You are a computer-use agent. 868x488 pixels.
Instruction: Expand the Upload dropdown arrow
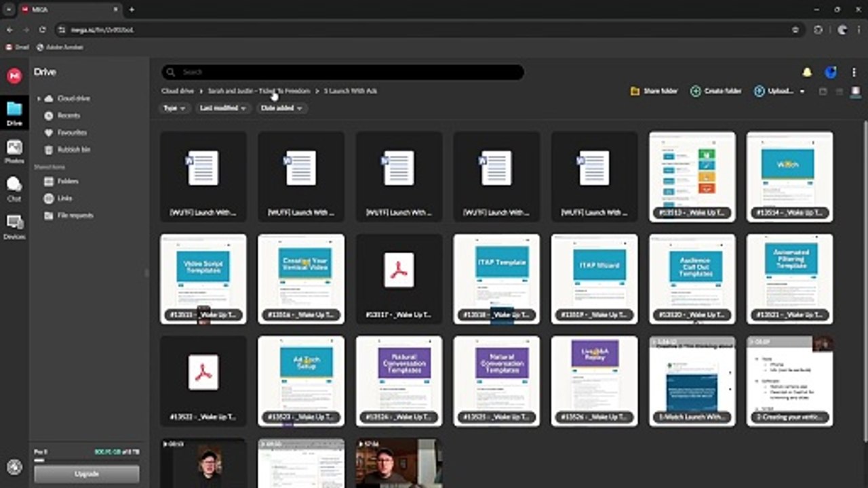click(802, 91)
